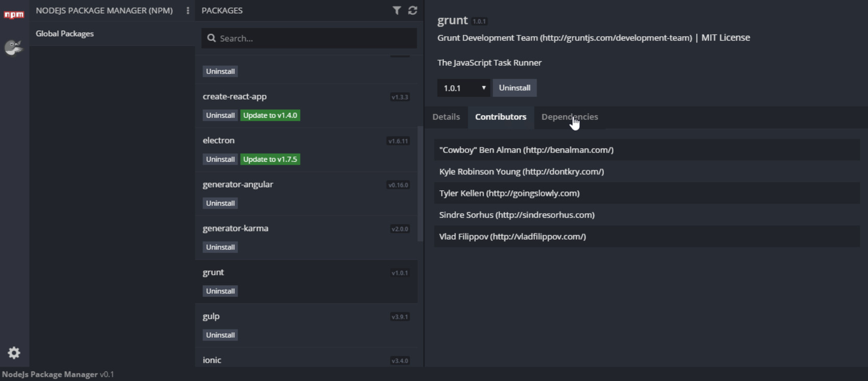Open the bird logo icon in sidebar
868x381 pixels.
(13, 47)
